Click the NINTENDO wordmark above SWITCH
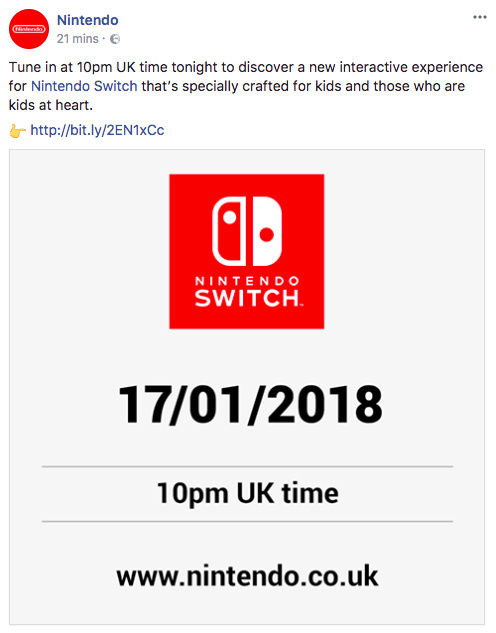 pyautogui.click(x=247, y=281)
